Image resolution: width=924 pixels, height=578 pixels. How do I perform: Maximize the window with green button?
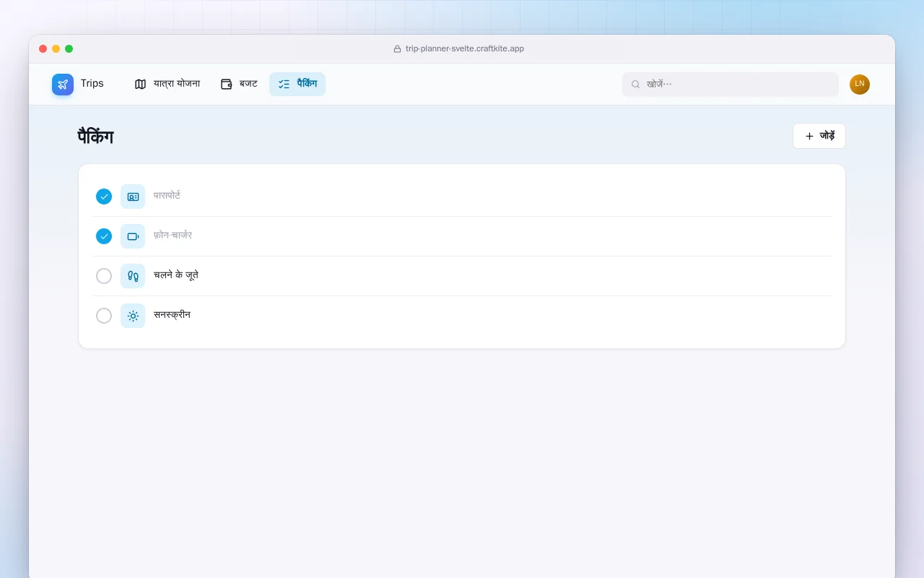coord(69,49)
